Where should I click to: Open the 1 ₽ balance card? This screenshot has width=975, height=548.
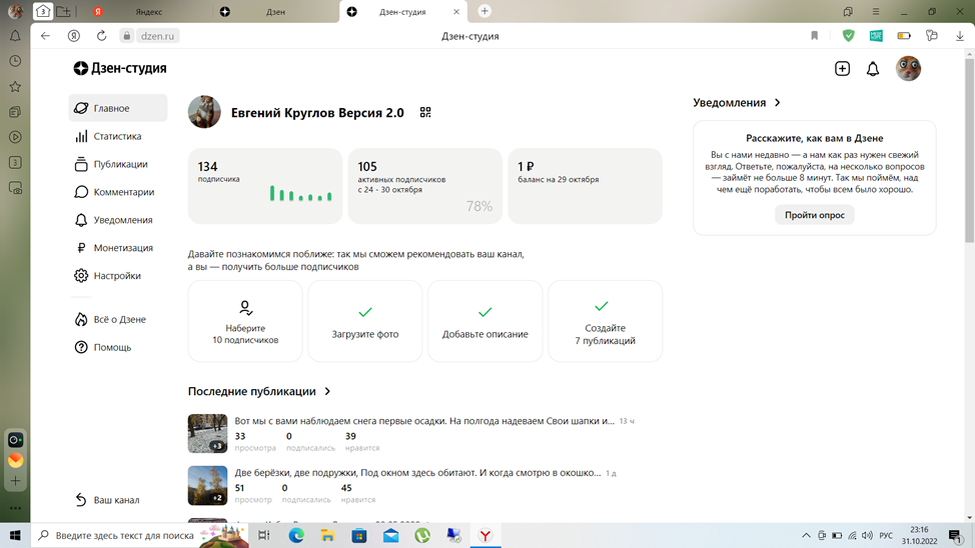pyautogui.click(x=585, y=186)
